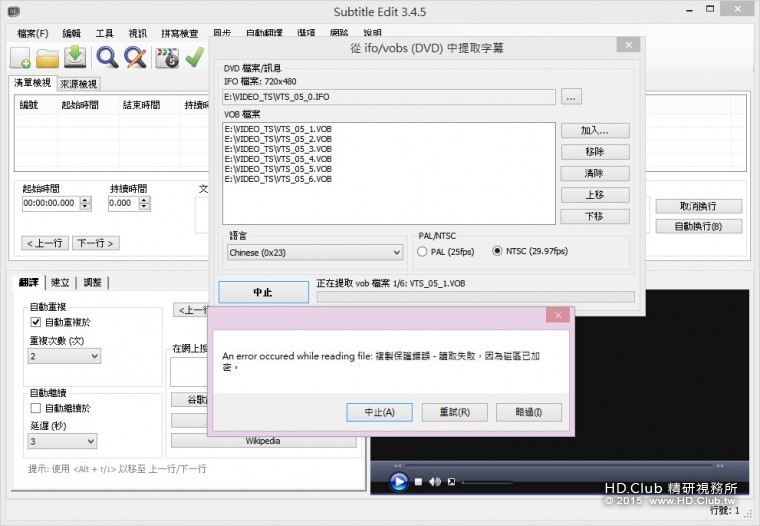This screenshot has height=526, width=760.
Task: Close the error message dialog with X
Action: 558,315
